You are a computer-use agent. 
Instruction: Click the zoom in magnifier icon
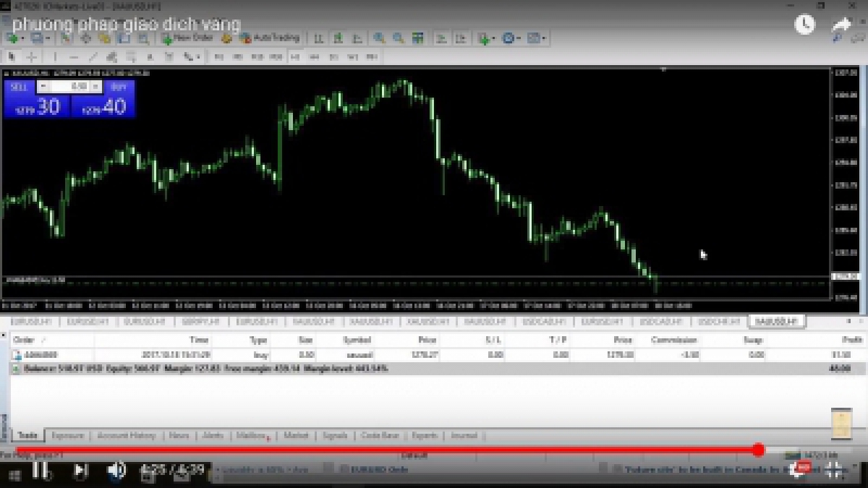(379, 38)
